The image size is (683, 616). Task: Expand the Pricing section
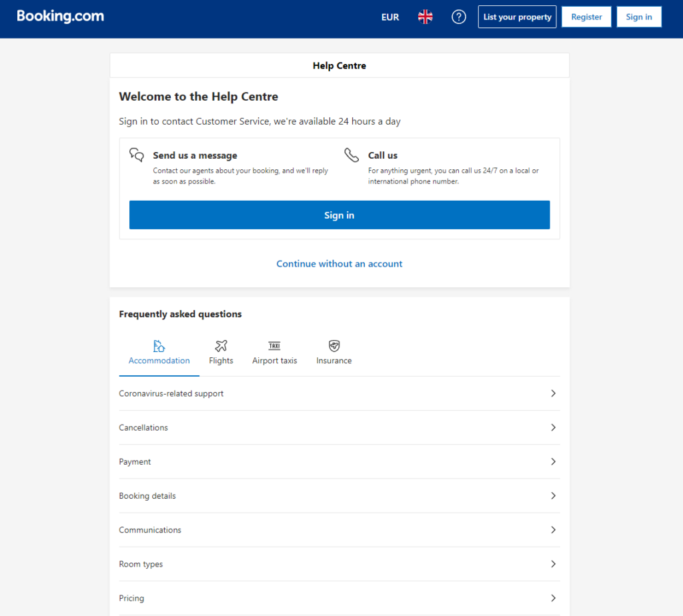339,597
